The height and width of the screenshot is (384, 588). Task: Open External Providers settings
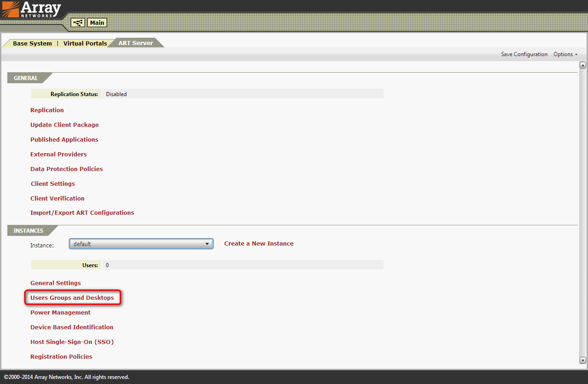tap(58, 155)
